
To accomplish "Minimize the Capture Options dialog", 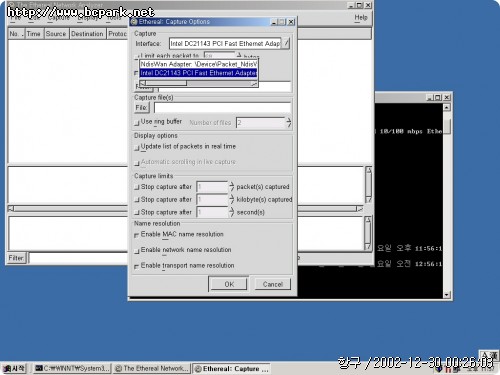I will [274, 22].
